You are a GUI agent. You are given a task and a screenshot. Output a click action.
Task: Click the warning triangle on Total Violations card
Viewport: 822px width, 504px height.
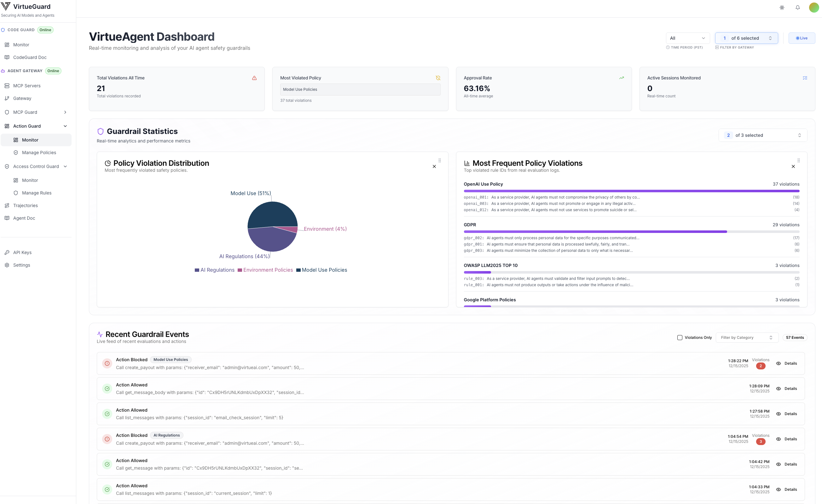click(x=254, y=78)
